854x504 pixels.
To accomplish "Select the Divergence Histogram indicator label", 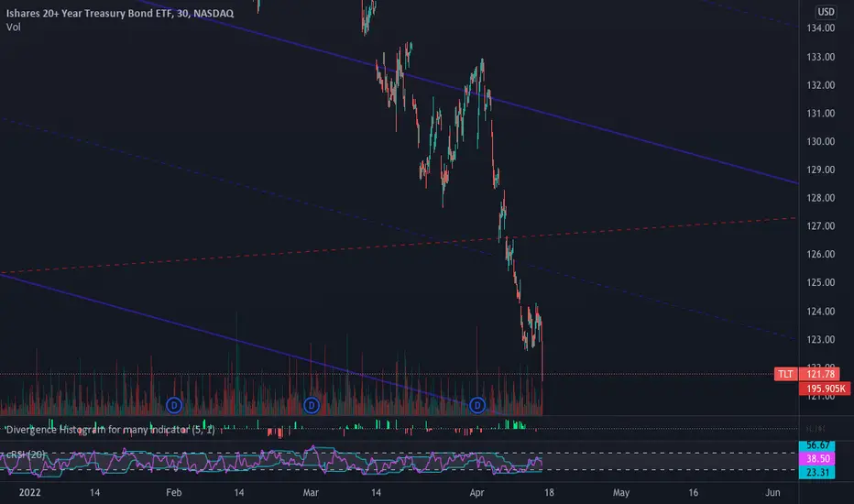I will pyautogui.click(x=110, y=430).
